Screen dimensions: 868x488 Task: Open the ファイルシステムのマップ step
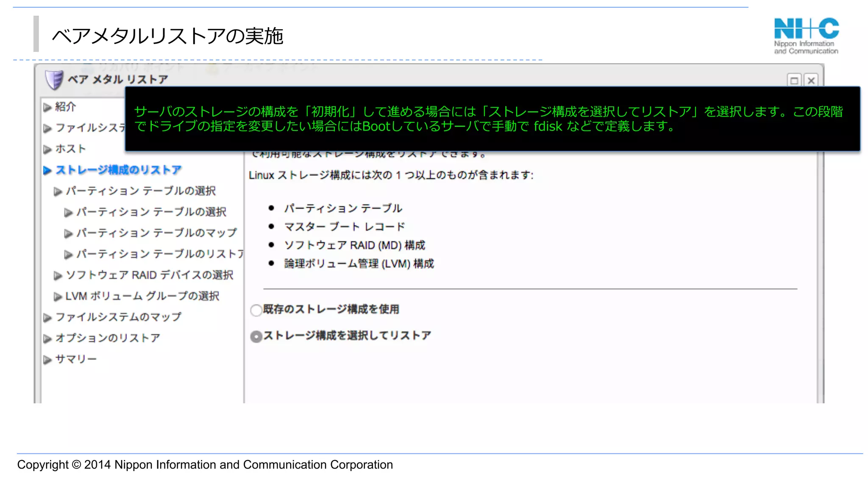point(118,317)
